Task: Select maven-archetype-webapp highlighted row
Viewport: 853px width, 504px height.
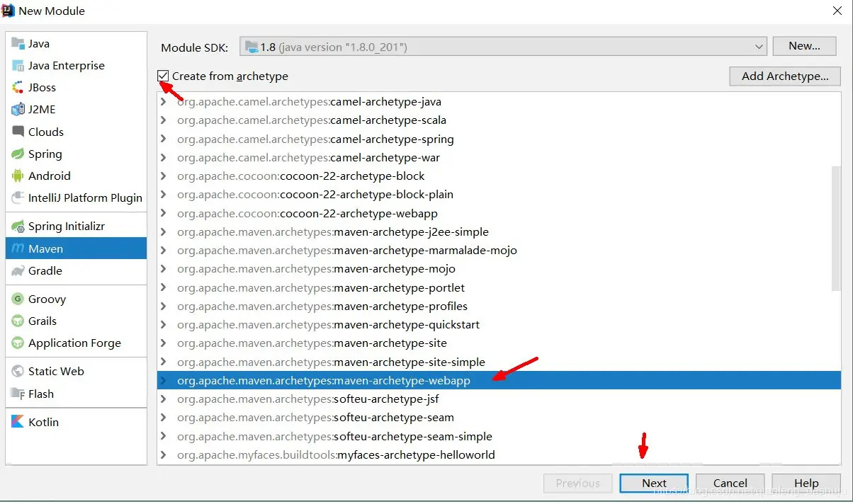Action: 499,381
